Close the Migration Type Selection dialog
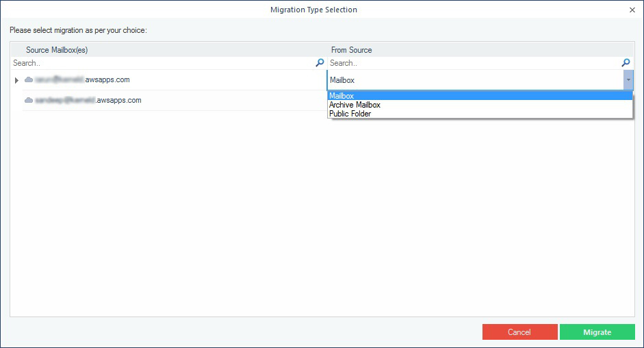The image size is (644, 348). (632, 10)
